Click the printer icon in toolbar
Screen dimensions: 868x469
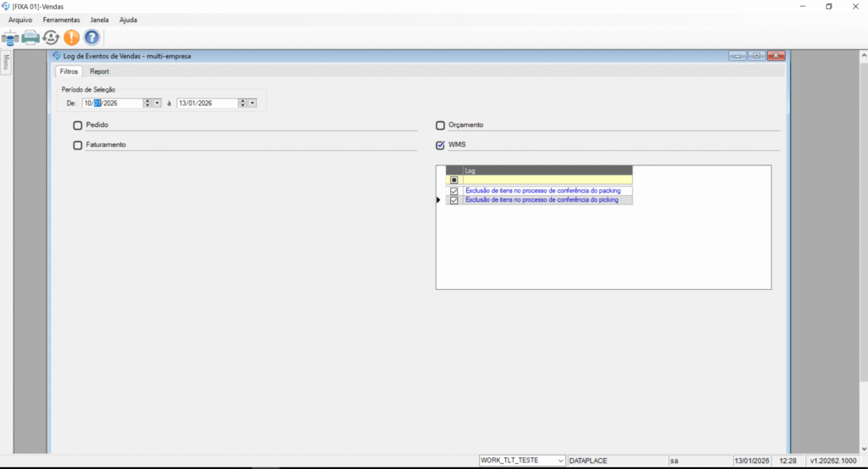pos(31,37)
